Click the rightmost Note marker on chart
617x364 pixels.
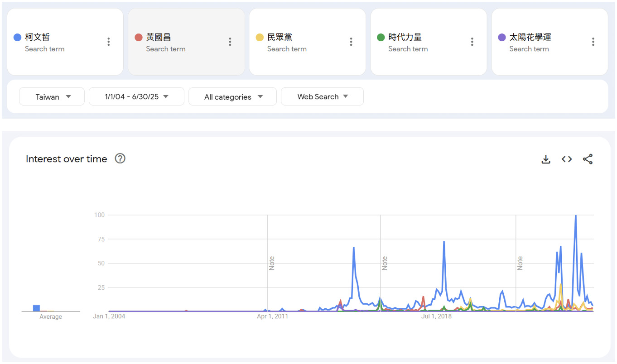click(520, 263)
